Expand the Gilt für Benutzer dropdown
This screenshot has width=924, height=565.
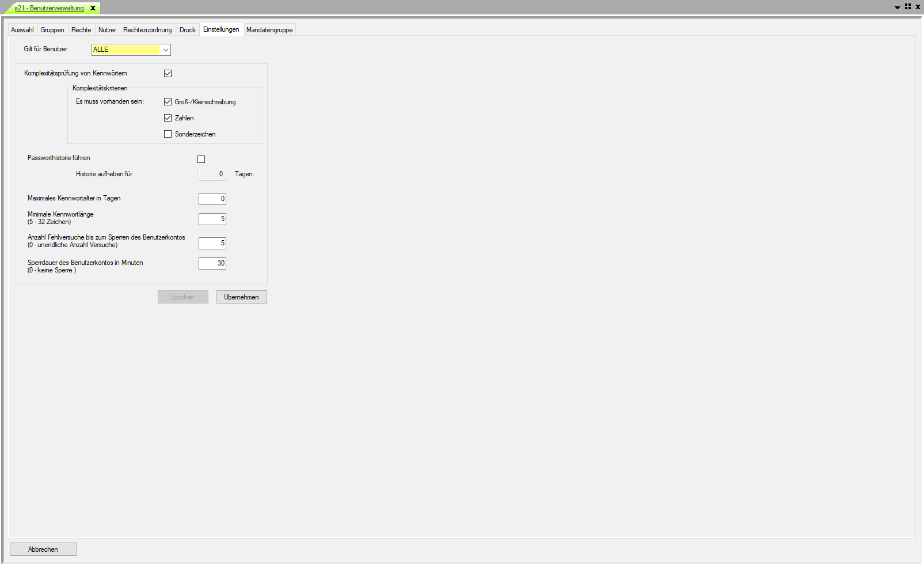click(x=165, y=50)
